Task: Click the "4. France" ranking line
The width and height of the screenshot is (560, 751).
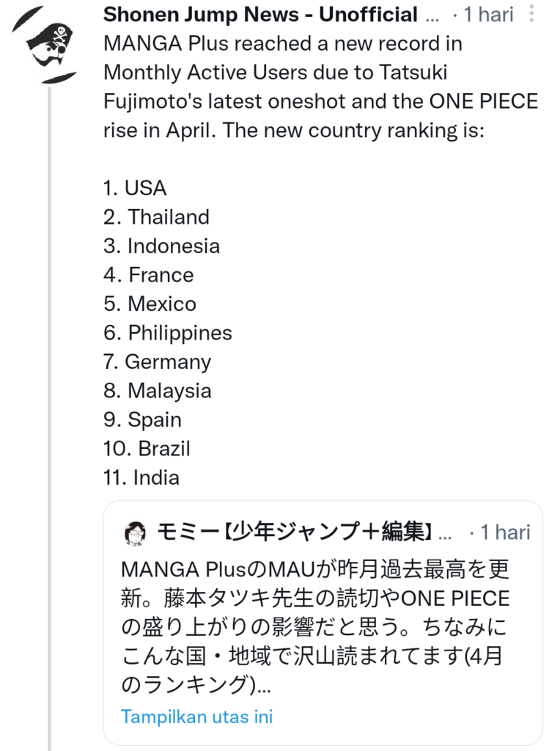Action: pos(148,275)
